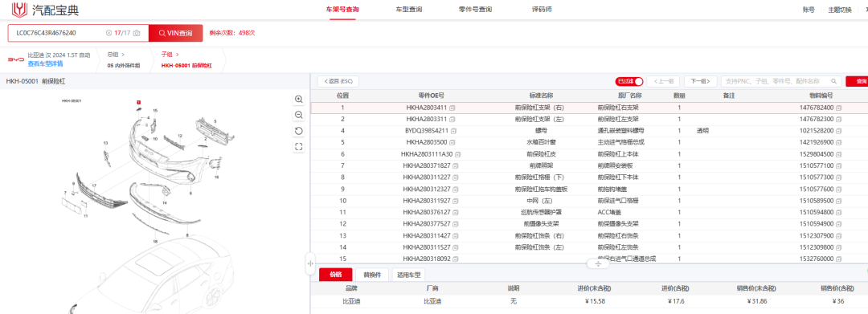Select row with 水箱百叶窗
868x314 pixels.
click(x=589, y=143)
